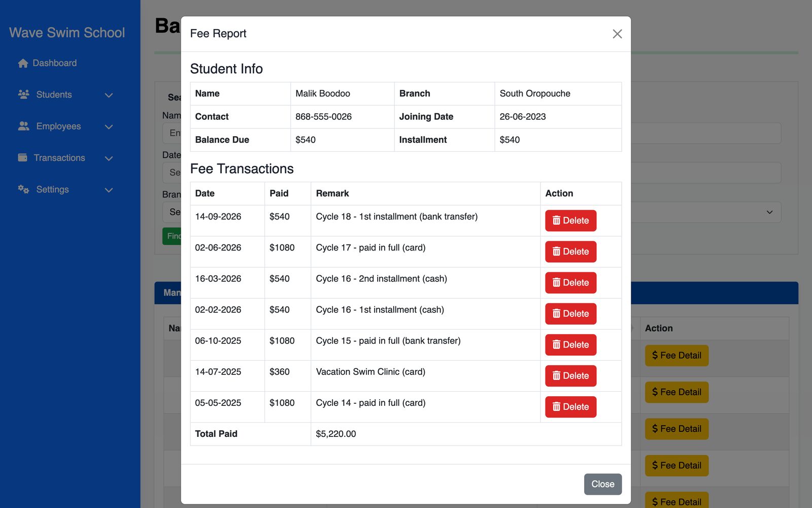
Task: Click the Settings gears icon in sidebar
Action: [23, 189]
